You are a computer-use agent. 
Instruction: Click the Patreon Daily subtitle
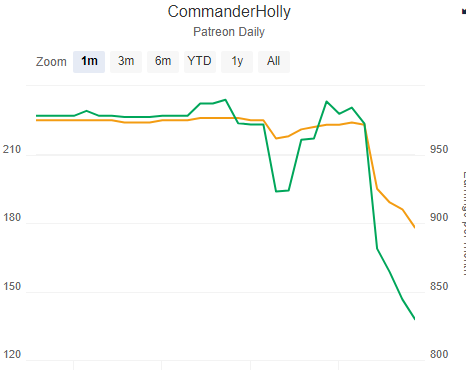coord(229,32)
